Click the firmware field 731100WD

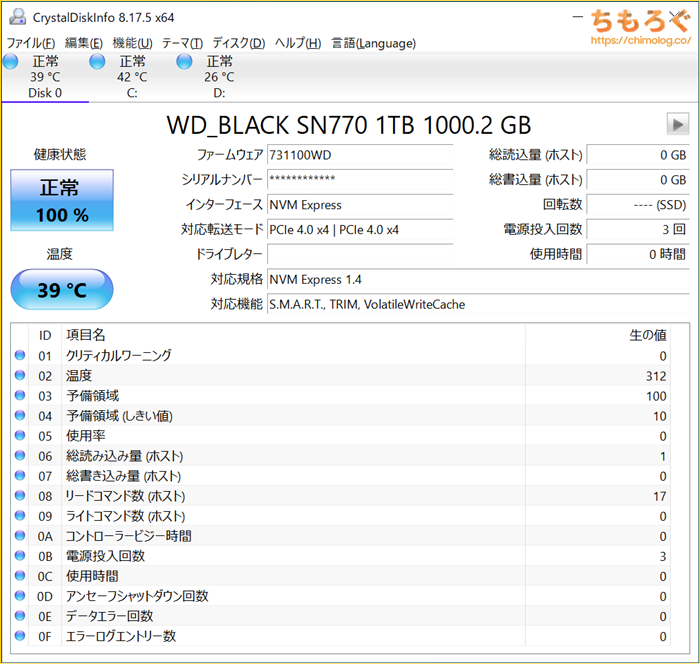[x=360, y=155]
